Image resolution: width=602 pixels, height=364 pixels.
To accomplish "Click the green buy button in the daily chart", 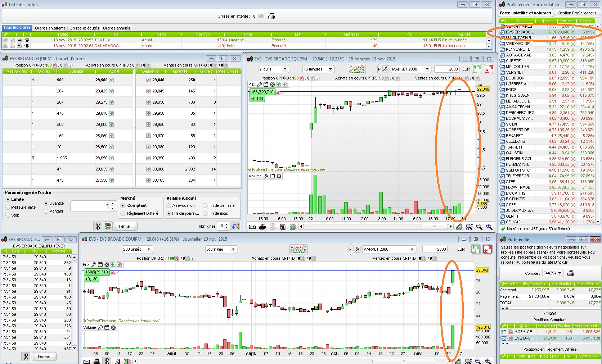I will point(476,249).
